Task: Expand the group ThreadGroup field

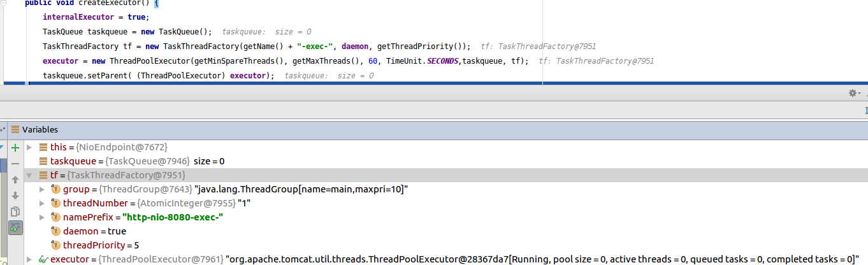Action: point(42,189)
